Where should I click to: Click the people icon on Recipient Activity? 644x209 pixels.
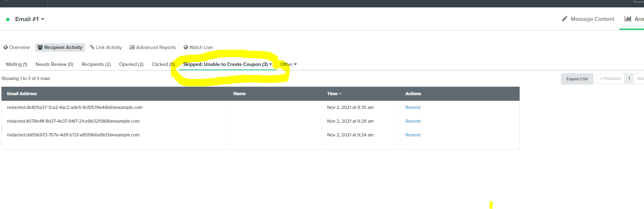click(40, 47)
